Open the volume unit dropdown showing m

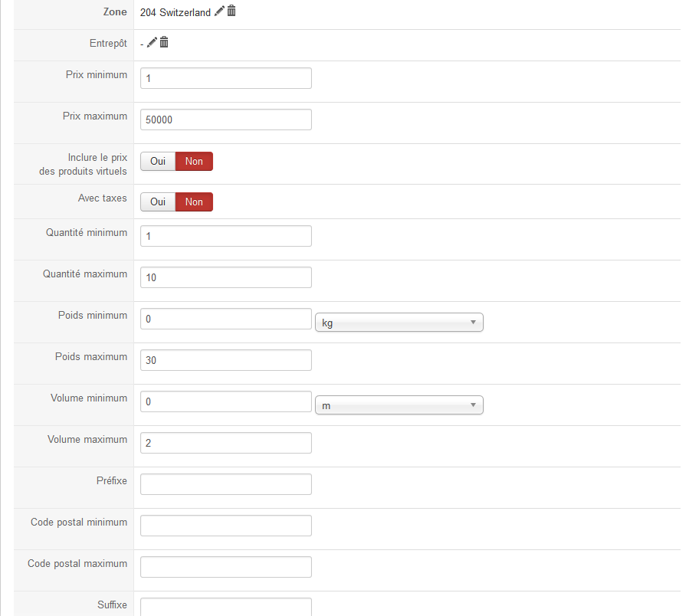[399, 405]
